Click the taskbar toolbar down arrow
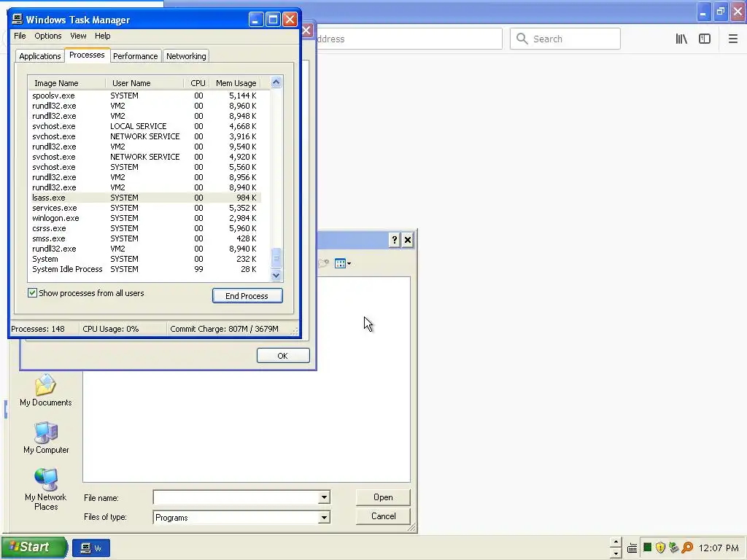 pos(616,554)
